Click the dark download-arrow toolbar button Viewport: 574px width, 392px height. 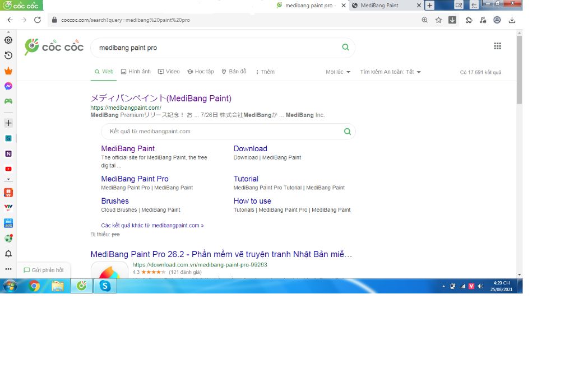(x=452, y=20)
